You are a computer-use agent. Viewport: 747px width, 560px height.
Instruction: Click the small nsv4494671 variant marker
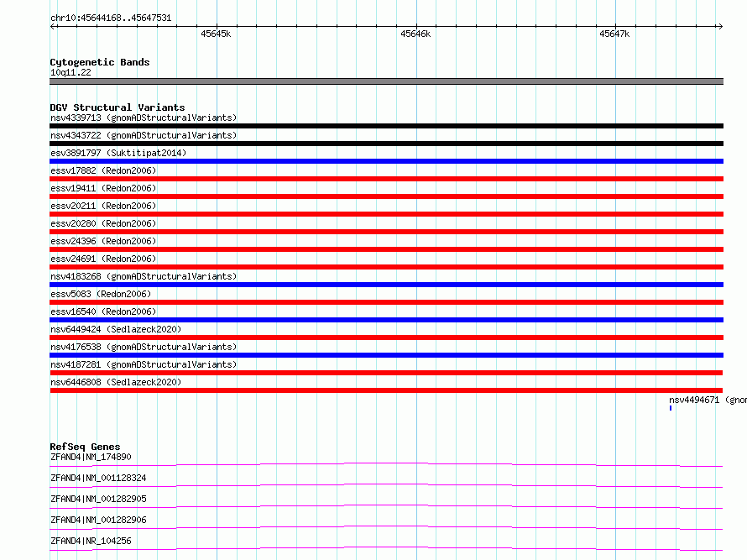tap(671, 408)
